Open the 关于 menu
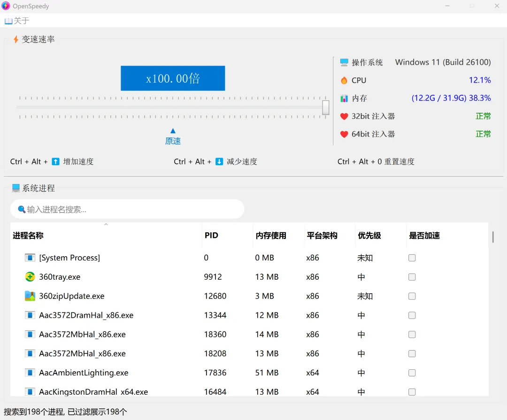 point(17,21)
